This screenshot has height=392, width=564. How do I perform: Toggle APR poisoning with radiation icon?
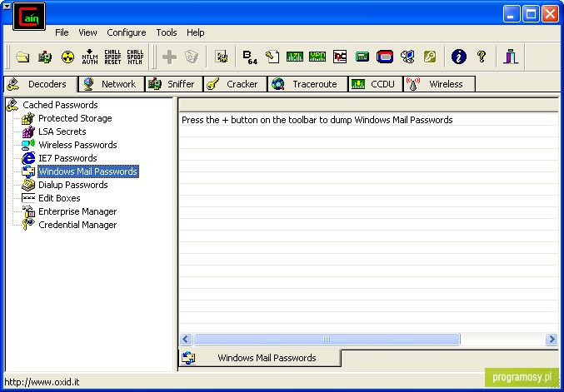pyautogui.click(x=67, y=57)
